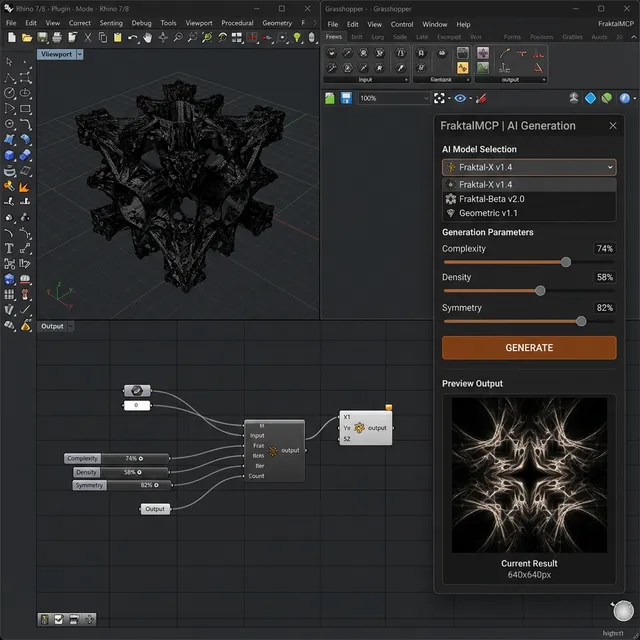Toggle the grey shaded preview icon in Grasshopper
Viewport: 640px width, 640px height.
[x=574, y=98]
